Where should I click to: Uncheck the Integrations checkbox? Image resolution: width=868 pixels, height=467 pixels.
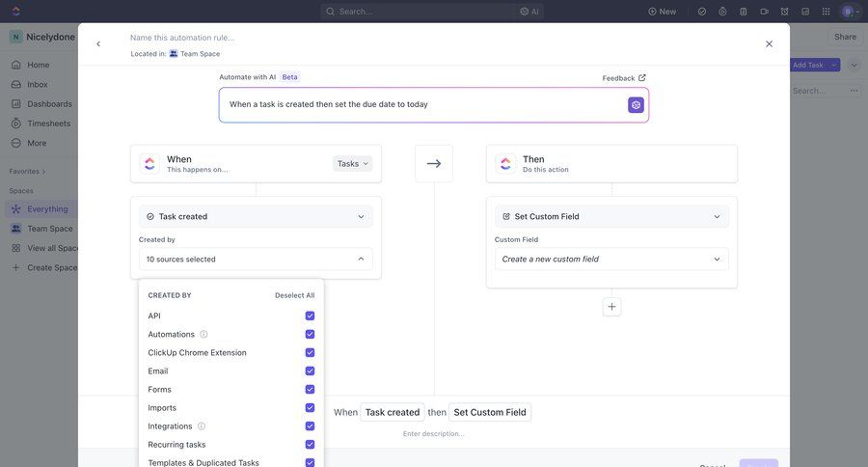(x=310, y=426)
